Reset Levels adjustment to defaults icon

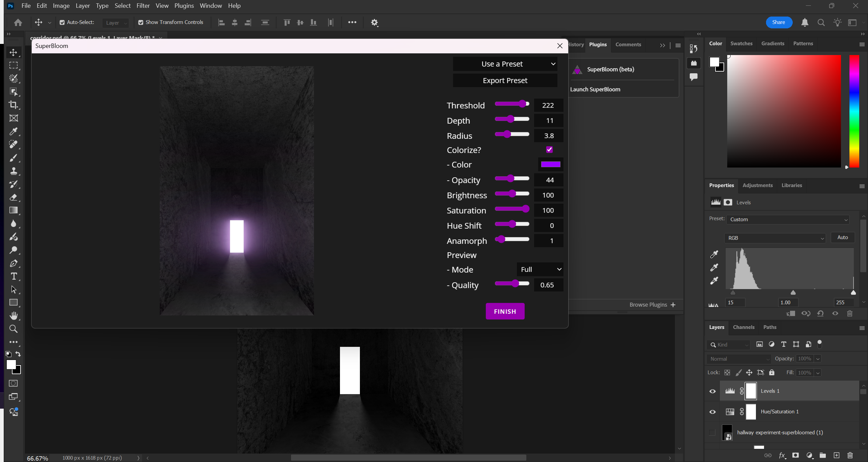(x=820, y=313)
